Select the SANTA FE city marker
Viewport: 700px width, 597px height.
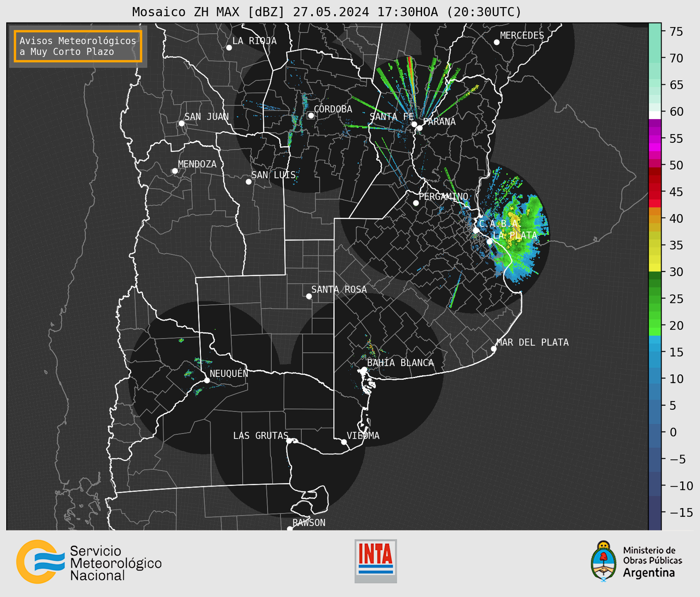(414, 124)
